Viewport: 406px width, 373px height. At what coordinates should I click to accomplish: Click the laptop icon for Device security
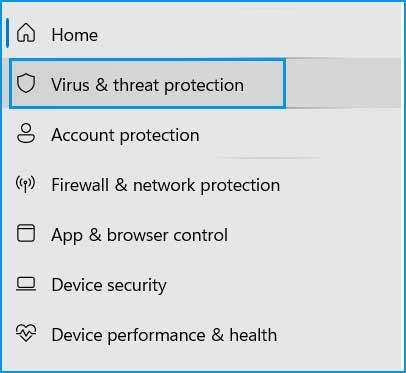point(26,285)
